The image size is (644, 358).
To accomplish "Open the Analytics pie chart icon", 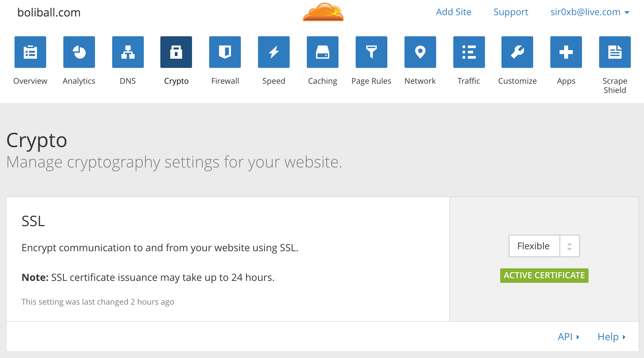I will coord(79,52).
